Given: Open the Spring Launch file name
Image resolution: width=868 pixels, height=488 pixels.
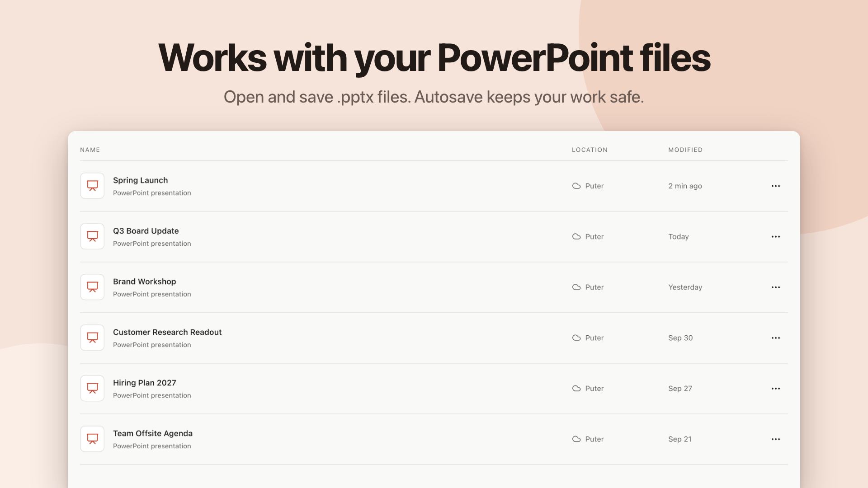Looking at the screenshot, I should pos(140,180).
